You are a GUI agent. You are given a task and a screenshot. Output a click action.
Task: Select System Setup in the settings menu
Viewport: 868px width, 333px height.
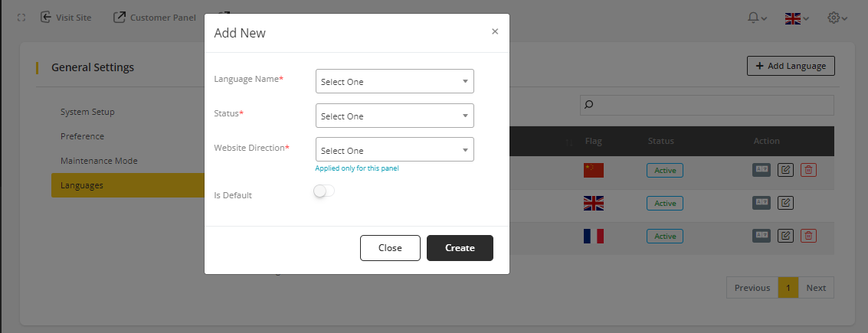tap(87, 112)
